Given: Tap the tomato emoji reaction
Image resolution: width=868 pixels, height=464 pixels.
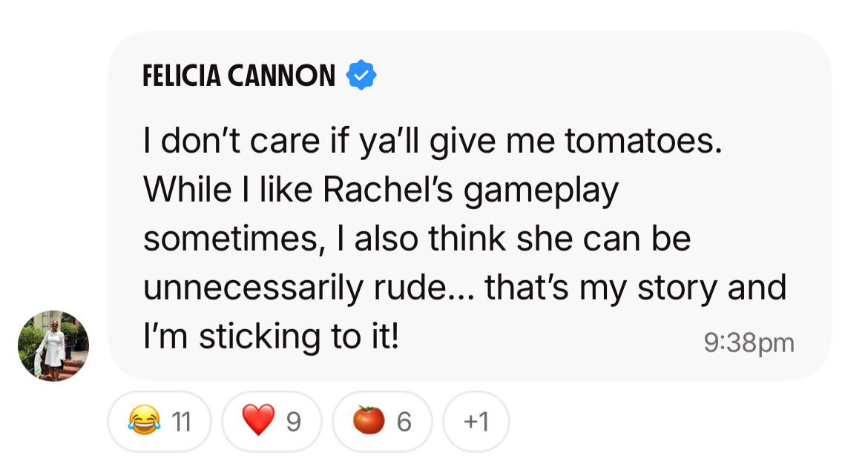Looking at the screenshot, I should point(369,420).
